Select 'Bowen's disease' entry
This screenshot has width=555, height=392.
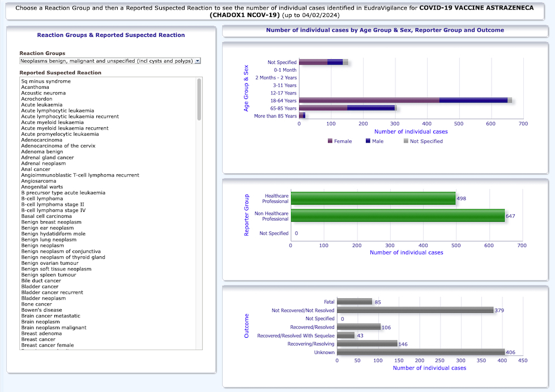pyautogui.click(x=41, y=310)
